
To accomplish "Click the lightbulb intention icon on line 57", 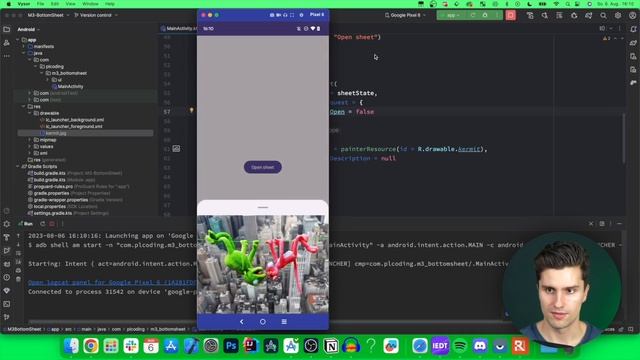I will [x=191, y=111].
